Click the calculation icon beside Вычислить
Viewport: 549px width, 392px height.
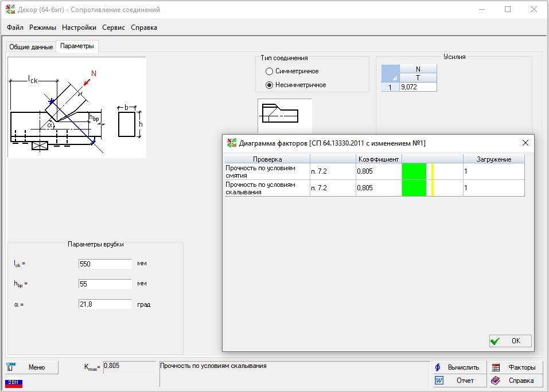pyautogui.click(x=438, y=367)
